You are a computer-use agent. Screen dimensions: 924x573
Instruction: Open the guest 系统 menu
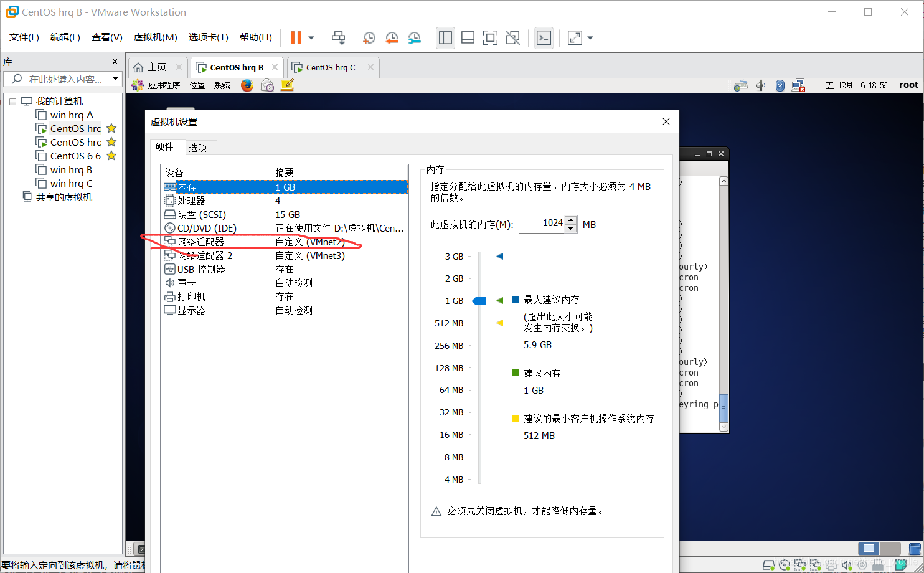222,85
